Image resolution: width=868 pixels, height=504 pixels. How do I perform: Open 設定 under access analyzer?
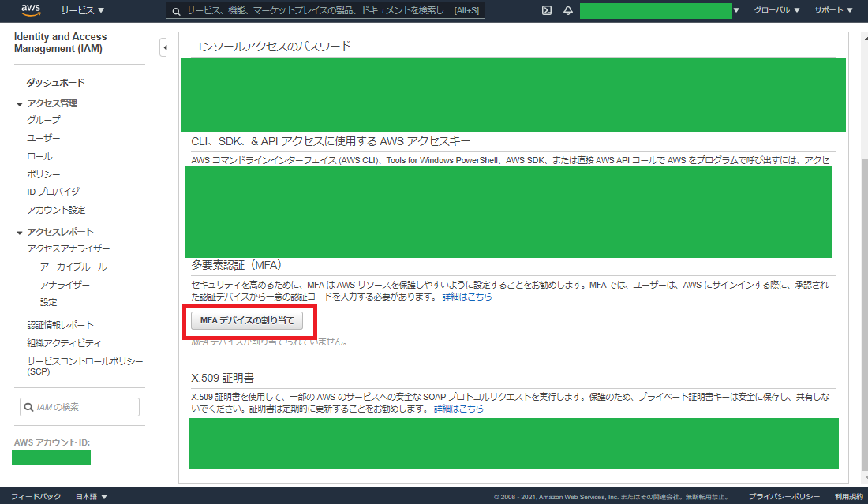(x=48, y=302)
